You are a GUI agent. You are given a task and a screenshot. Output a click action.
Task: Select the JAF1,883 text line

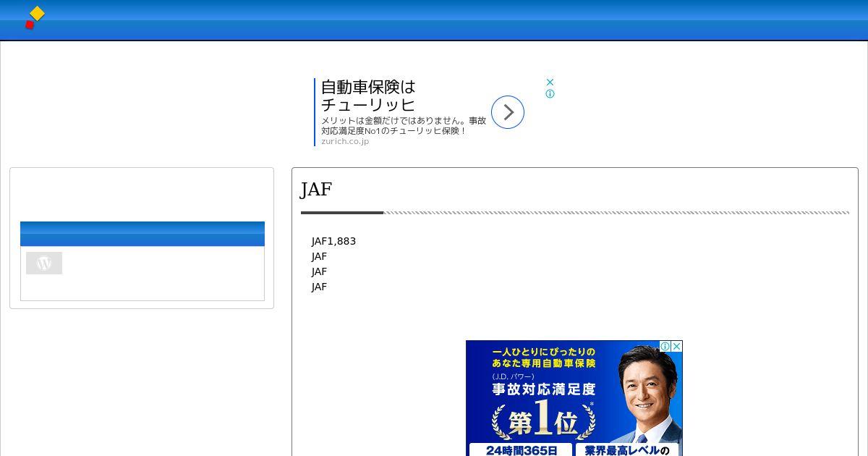pos(333,241)
